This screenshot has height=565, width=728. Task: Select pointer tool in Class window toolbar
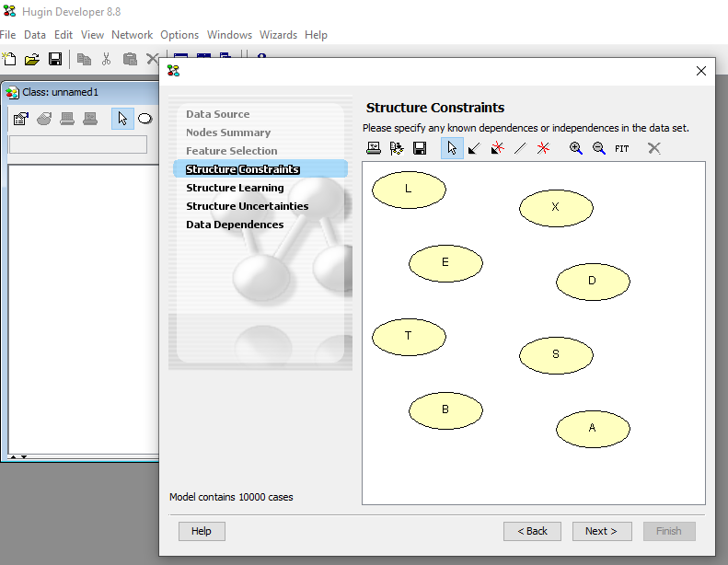point(122,119)
